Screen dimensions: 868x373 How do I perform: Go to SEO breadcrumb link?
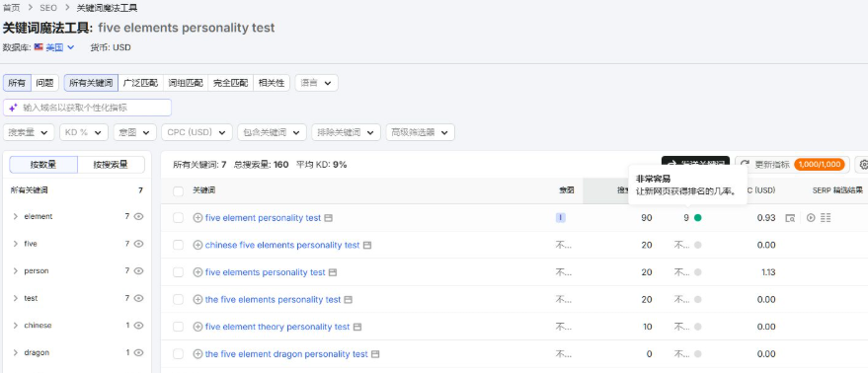point(48,8)
